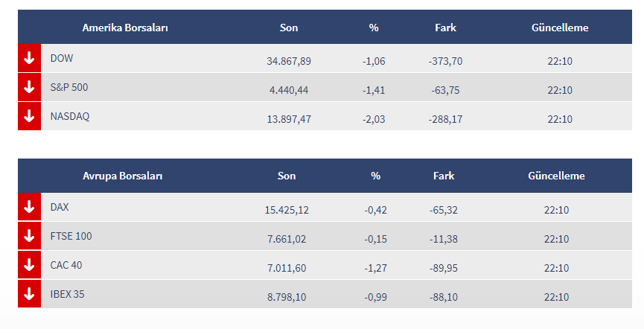Viewport: 644px width, 329px height.
Task: Click the red down arrow beside CAC 40
Action: pos(29,265)
